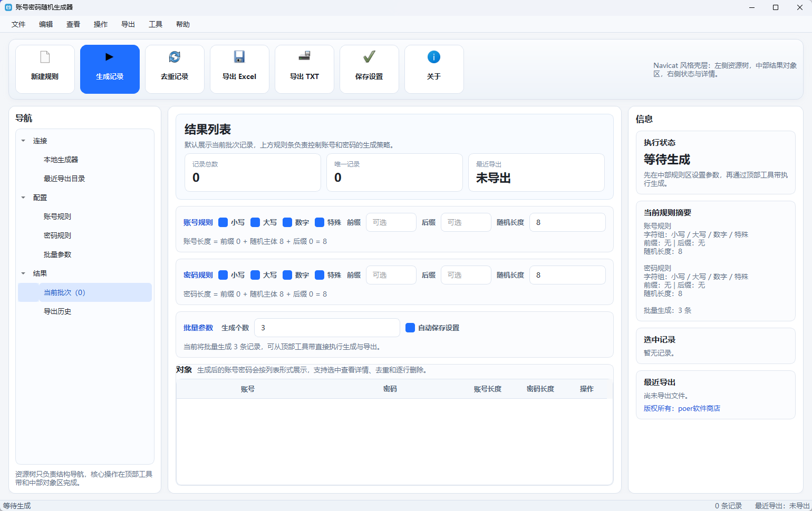Viewport: 812px width, 511px height.
Task: Click the 导出 Excel button label
Action: [x=239, y=76]
